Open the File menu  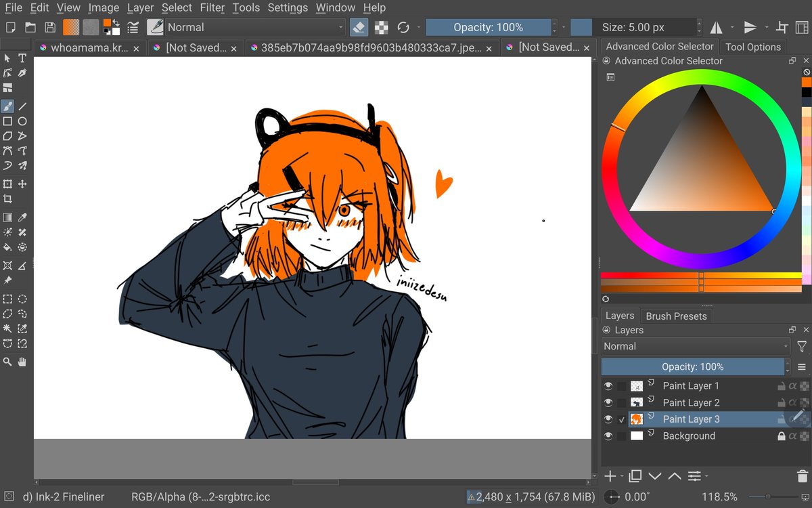click(x=14, y=8)
